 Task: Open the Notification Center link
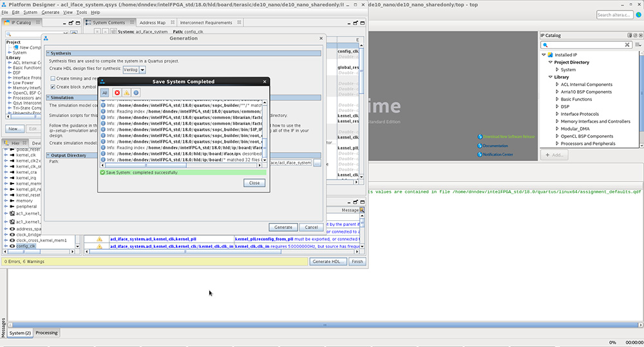click(498, 155)
